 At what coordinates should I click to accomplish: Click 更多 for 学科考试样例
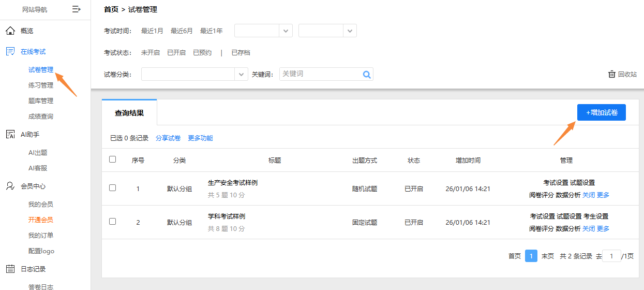pyautogui.click(x=603, y=229)
